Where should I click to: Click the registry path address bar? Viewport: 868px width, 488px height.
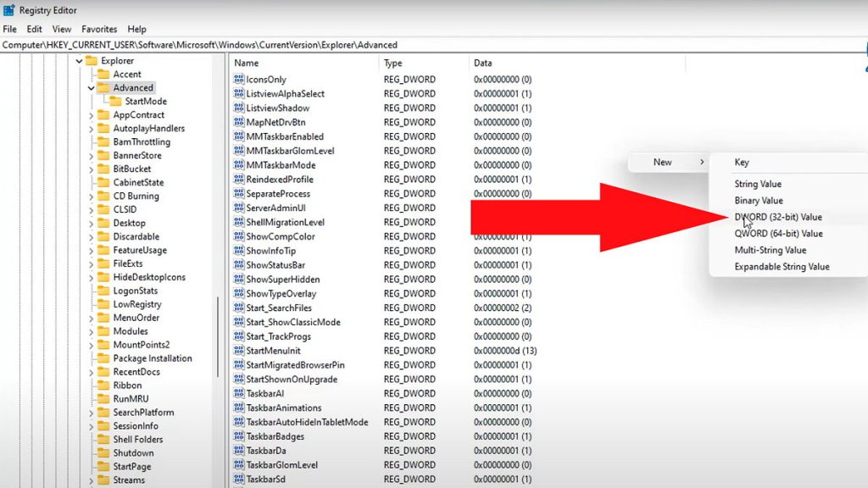(431, 45)
